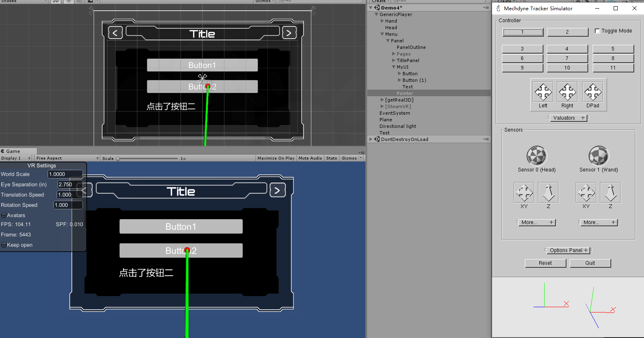Click the scene icon beside DontDestroyOnLoad
The image size is (644, 338).
click(x=377, y=139)
